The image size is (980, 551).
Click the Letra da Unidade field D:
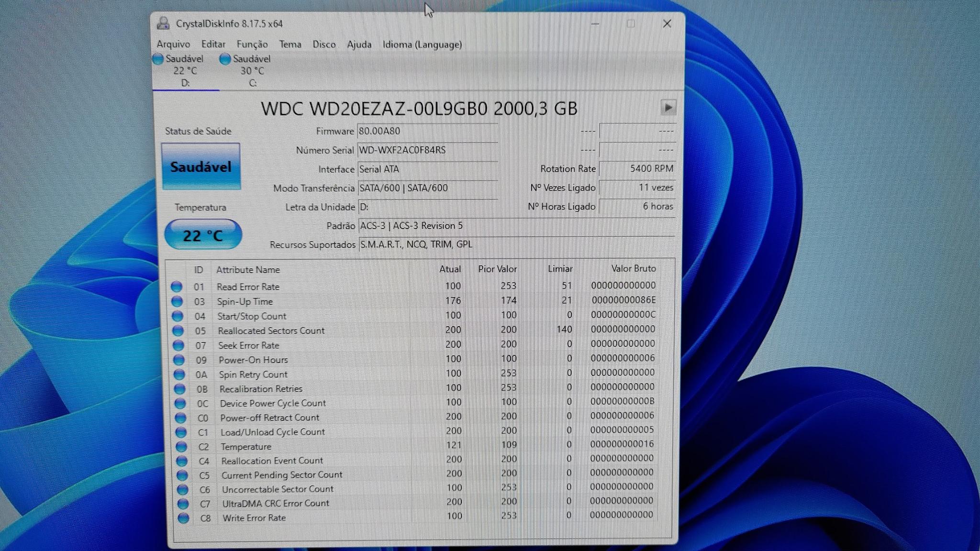[428, 207]
